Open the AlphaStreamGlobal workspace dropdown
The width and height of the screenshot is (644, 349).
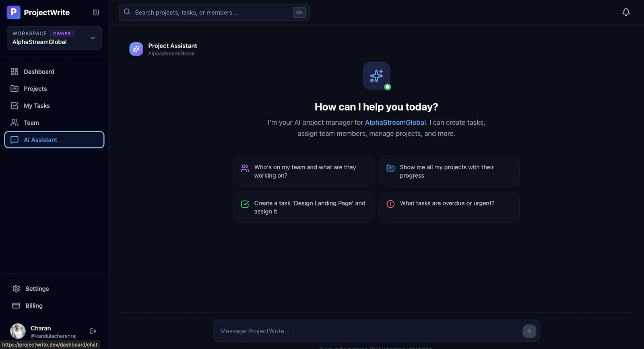coord(54,38)
